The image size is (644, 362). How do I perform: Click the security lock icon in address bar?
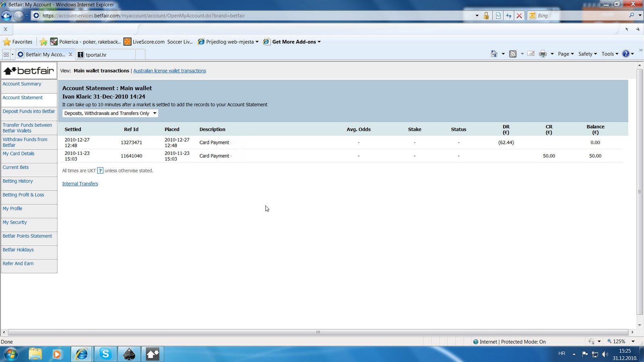(x=486, y=16)
